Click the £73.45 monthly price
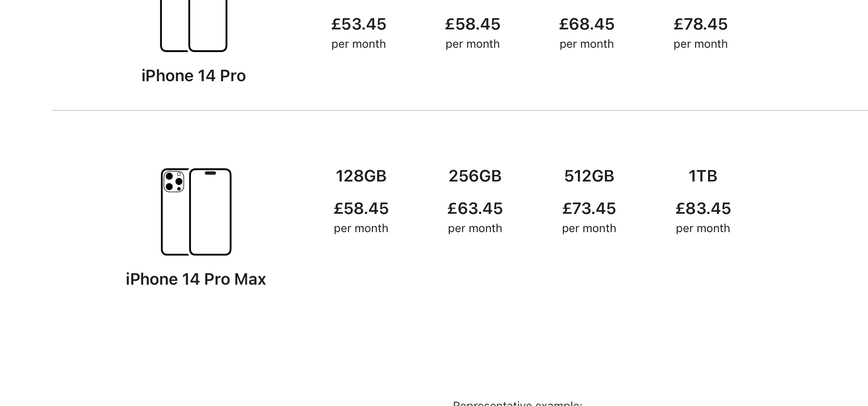 (x=589, y=209)
